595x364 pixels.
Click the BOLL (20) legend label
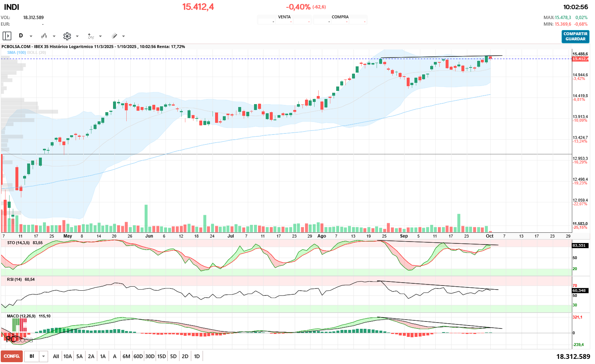pos(37,52)
